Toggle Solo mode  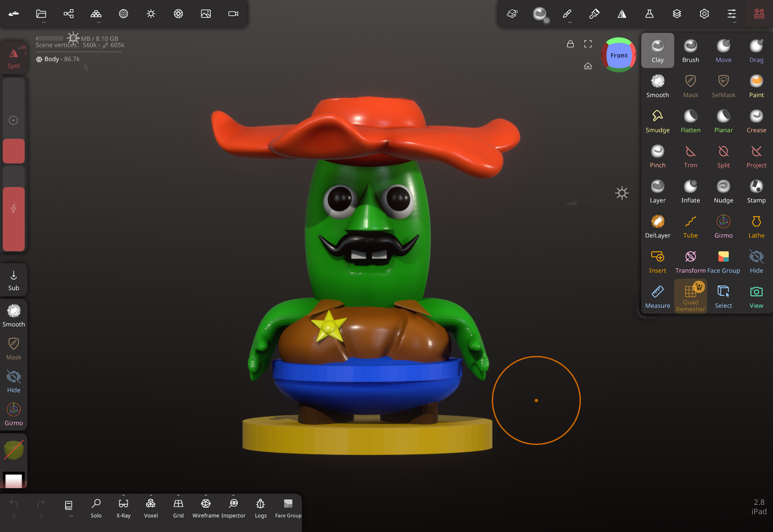click(x=96, y=508)
